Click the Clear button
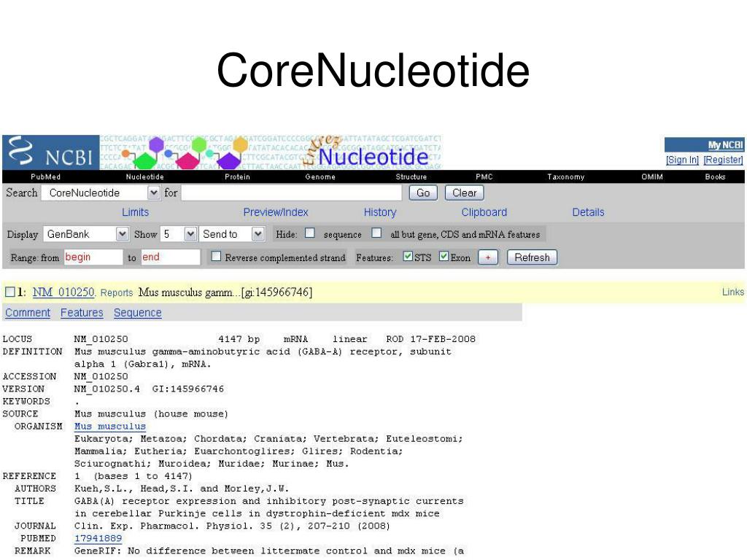 pyautogui.click(x=465, y=192)
